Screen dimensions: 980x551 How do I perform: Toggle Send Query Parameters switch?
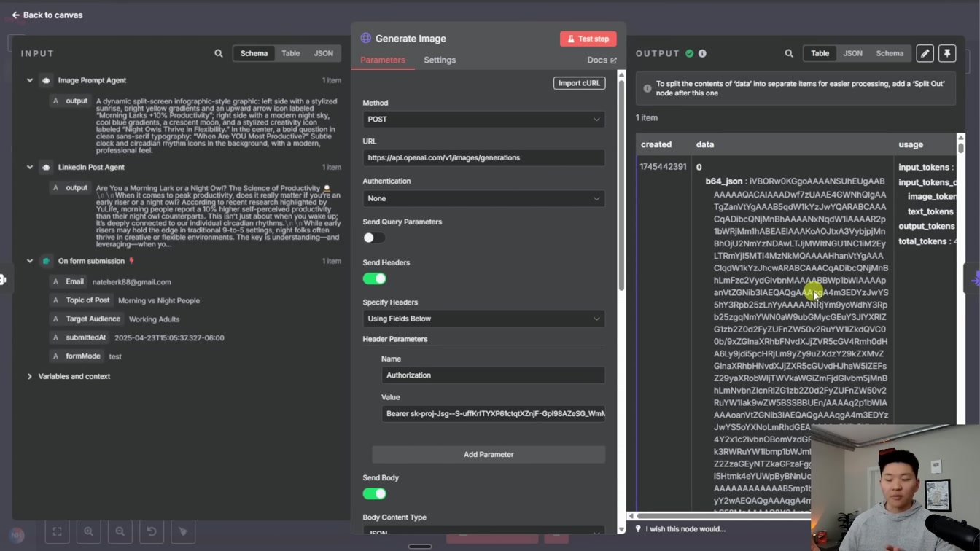(x=374, y=238)
